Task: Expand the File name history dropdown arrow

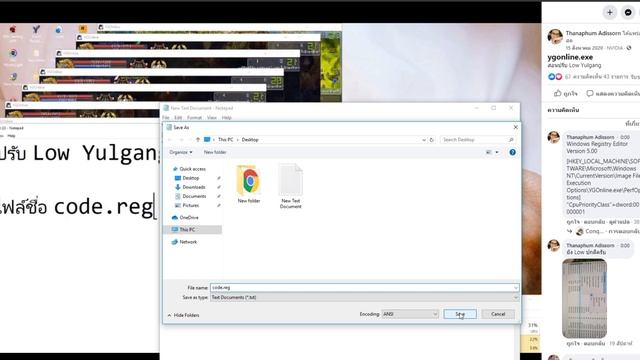Action: pos(516,288)
